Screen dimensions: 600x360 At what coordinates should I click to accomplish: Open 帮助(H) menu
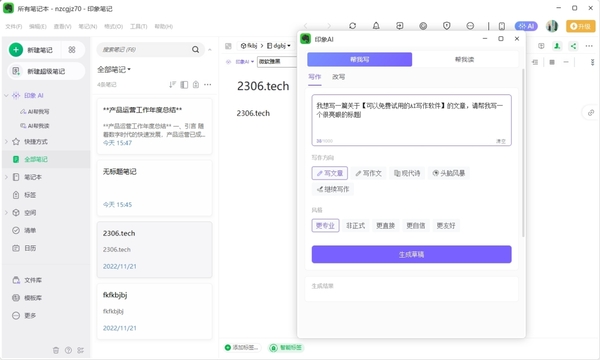163,26
